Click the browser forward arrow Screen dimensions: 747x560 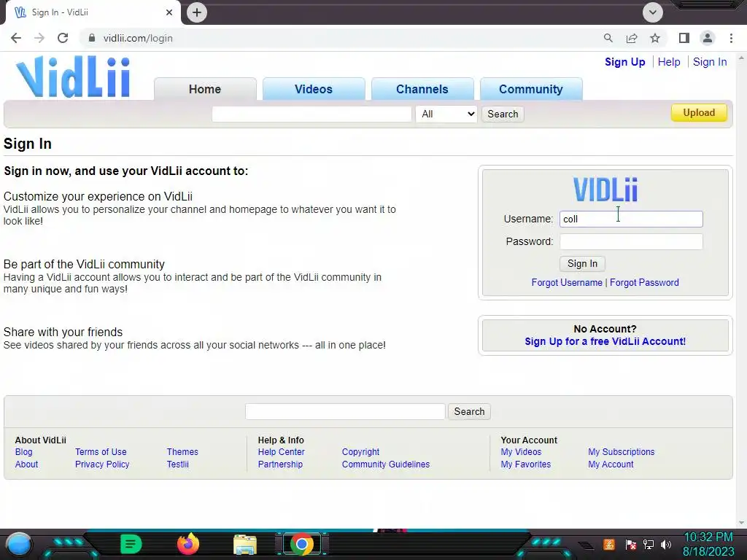coord(39,38)
